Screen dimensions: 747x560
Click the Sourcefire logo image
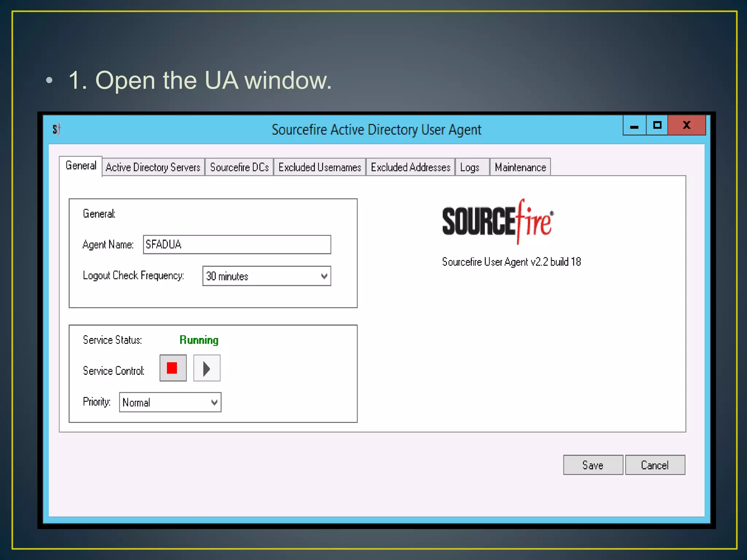tap(498, 221)
